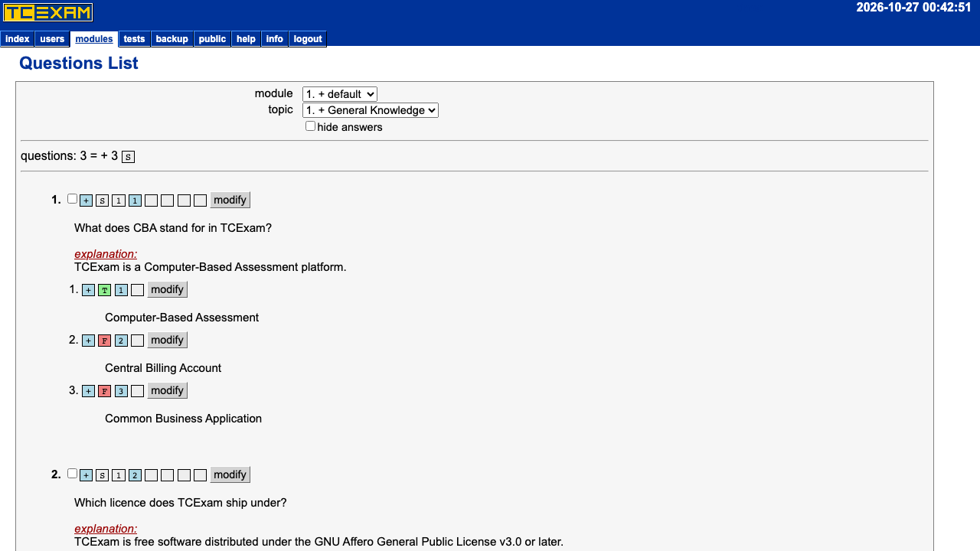
Task: Click the blue plus icon for question 2
Action: (x=86, y=475)
